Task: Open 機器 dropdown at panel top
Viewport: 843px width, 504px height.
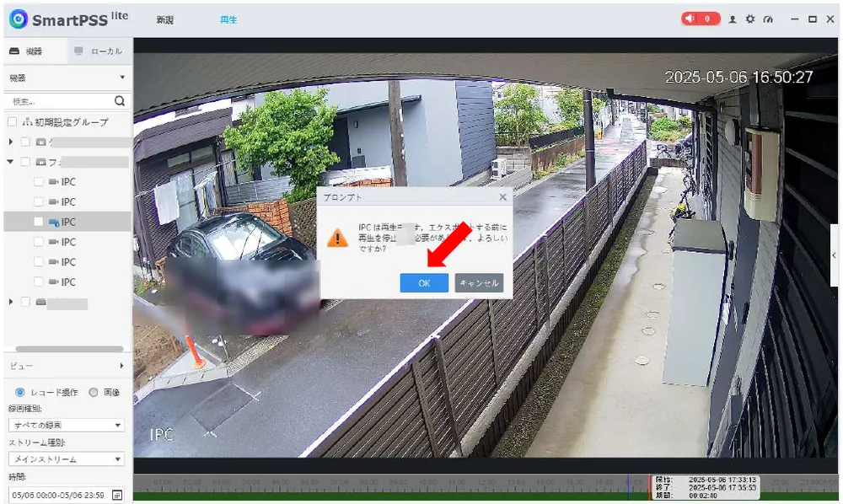Action: click(x=67, y=78)
